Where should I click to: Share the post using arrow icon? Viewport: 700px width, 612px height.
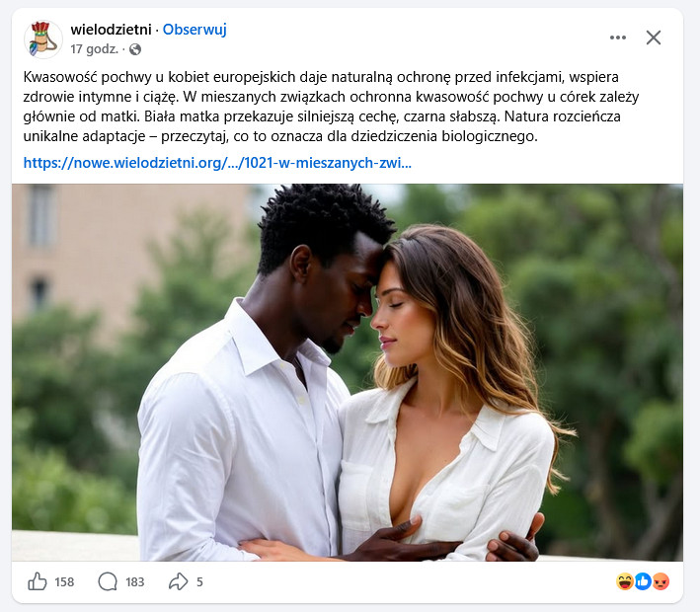coord(178,581)
